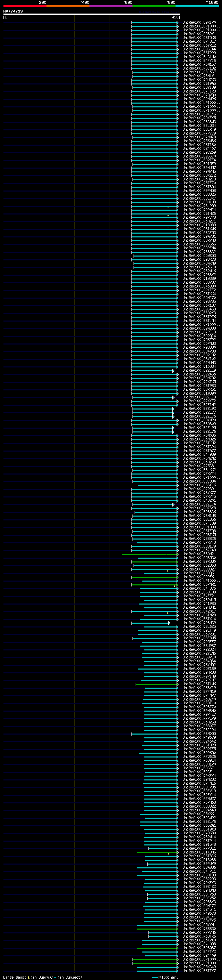Image resolution: width=222 pixels, height=980 pixels.
Task: Select hit UniRef100_Q8L5G7
Action: tap(199, 72)
